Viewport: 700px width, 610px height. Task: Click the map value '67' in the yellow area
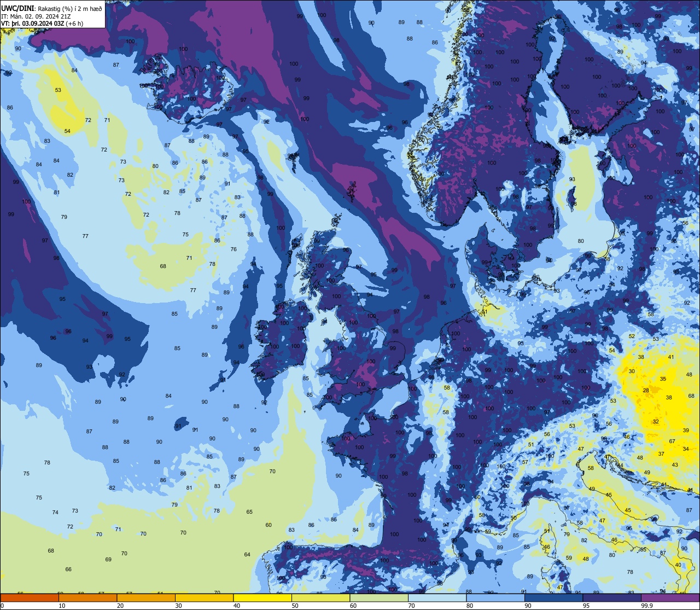coord(672,441)
